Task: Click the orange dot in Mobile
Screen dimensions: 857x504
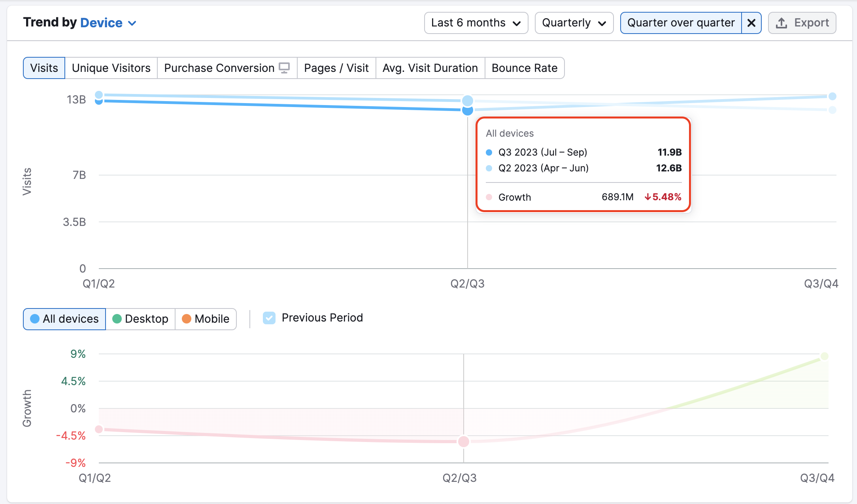Action: tap(187, 319)
